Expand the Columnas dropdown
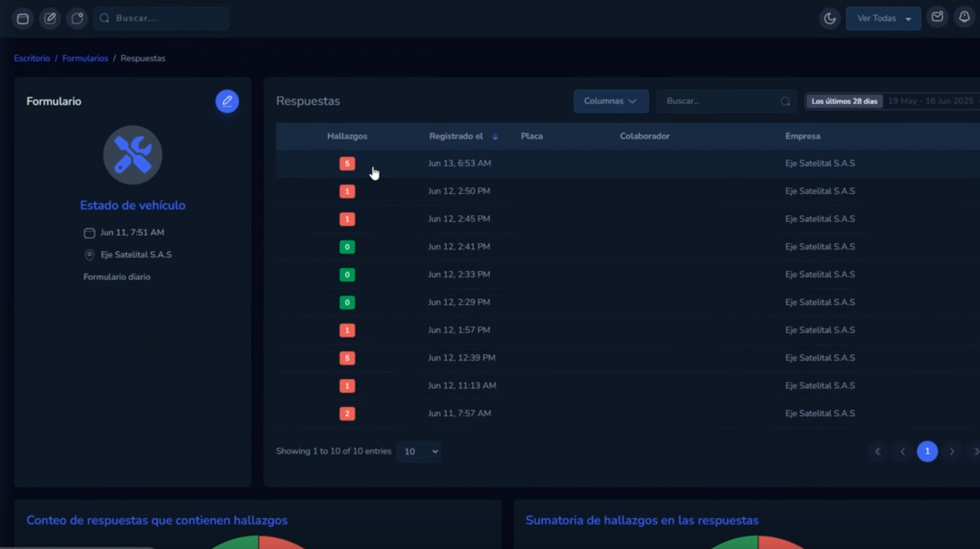This screenshot has width=980, height=549. click(x=611, y=101)
